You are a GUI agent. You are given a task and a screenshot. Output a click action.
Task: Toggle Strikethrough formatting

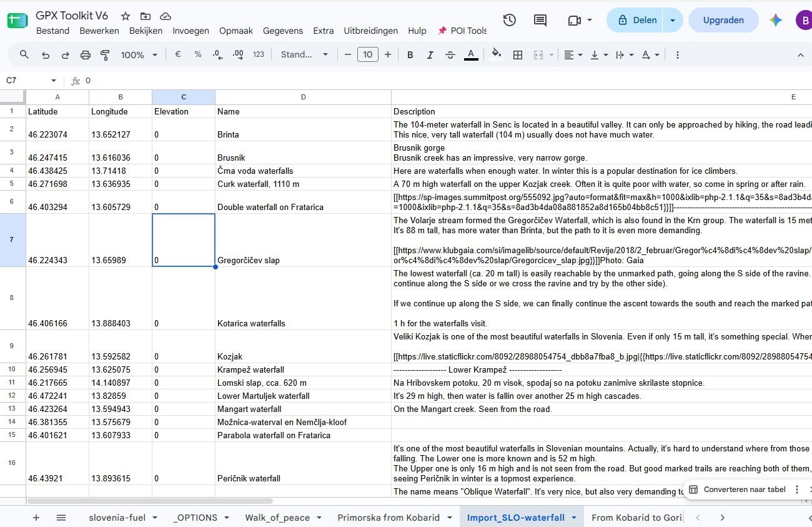click(x=450, y=55)
